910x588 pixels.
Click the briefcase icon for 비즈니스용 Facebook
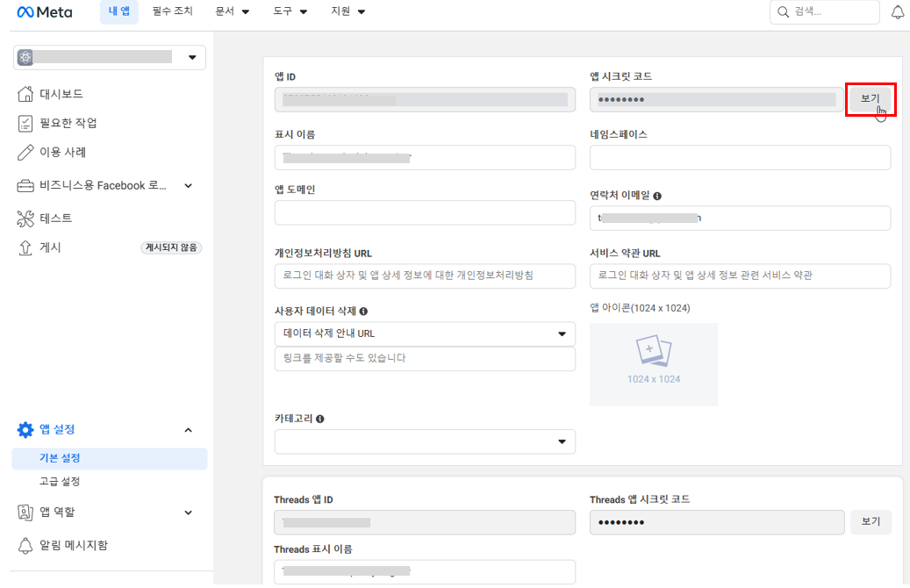[x=25, y=186]
